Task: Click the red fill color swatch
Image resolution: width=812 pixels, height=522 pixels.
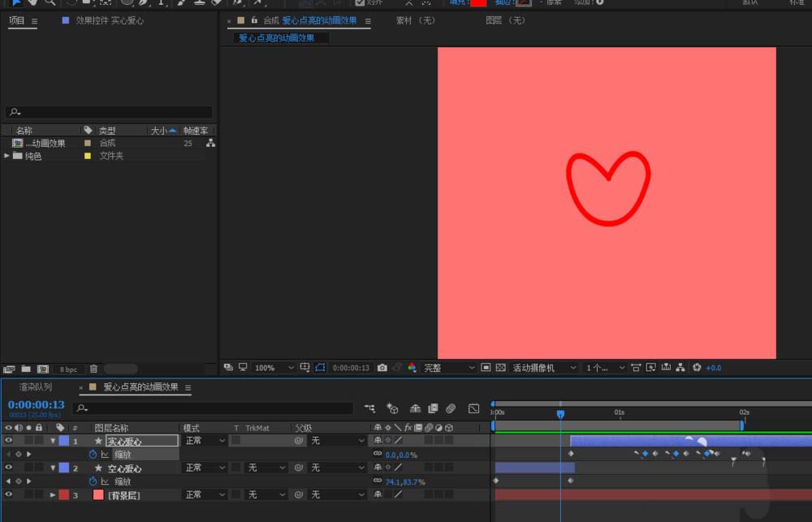Action: [x=478, y=2]
